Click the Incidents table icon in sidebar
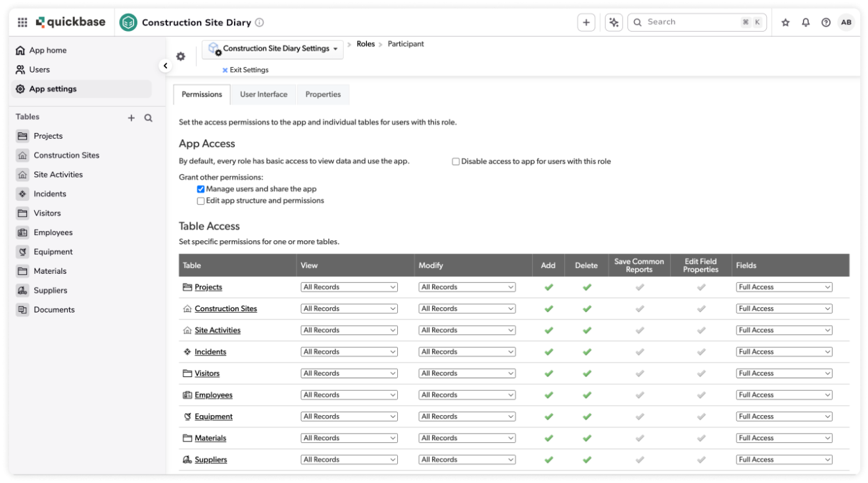 point(24,193)
